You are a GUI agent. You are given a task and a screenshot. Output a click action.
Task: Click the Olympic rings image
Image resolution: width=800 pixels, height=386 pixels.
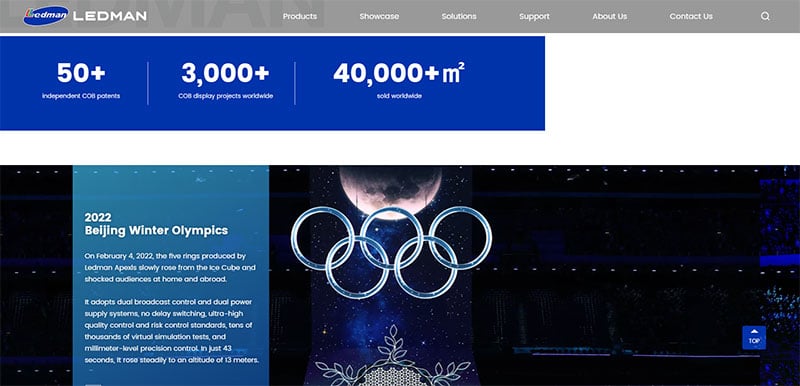point(391,252)
